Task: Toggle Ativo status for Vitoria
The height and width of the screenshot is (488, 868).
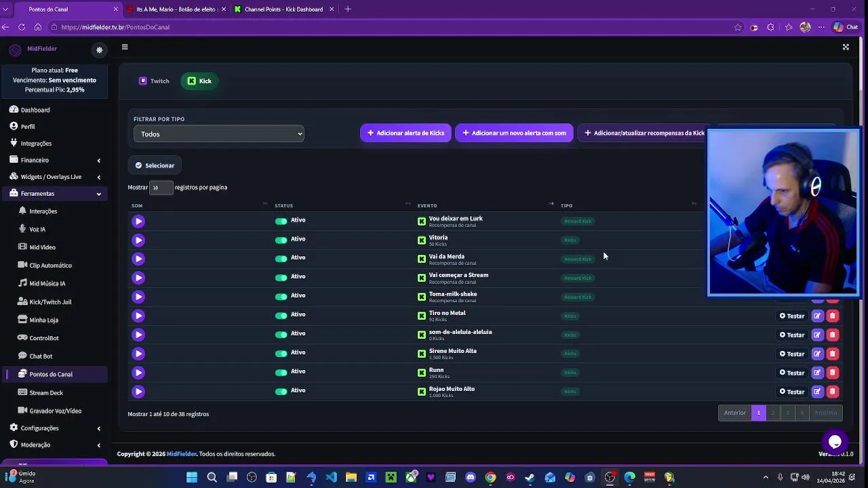Action: [x=281, y=240]
